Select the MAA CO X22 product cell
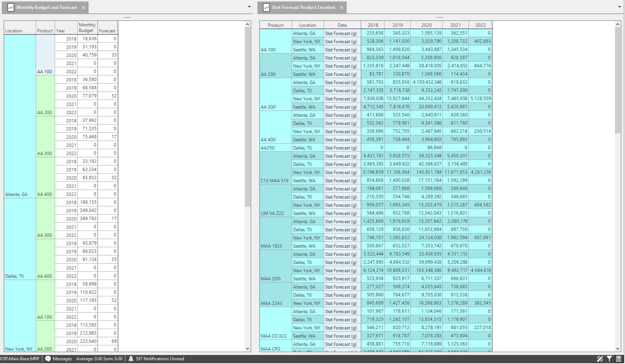Image resolution: width=625 pixels, height=364 pixels. [x=276, y=323]
